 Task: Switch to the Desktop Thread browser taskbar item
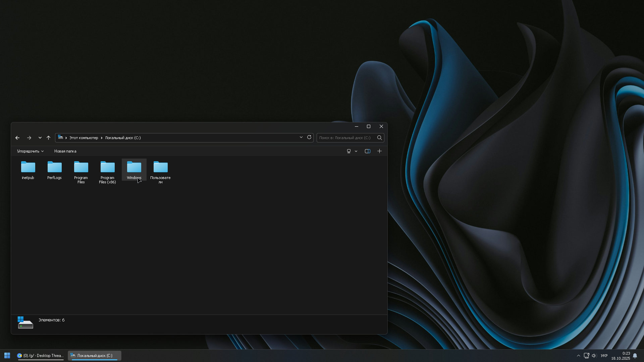(x=41, y=356)
